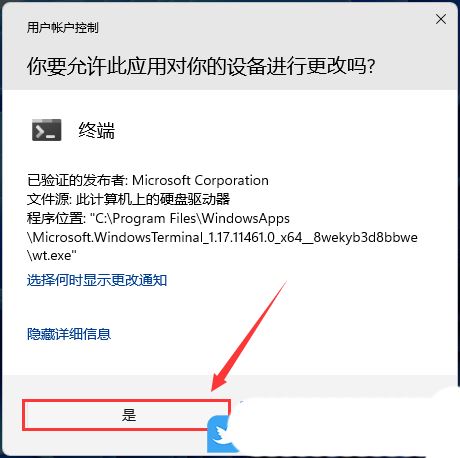460x458 pixels.
Task: Click the gray dialog header background
Action: tap(230, 47)
